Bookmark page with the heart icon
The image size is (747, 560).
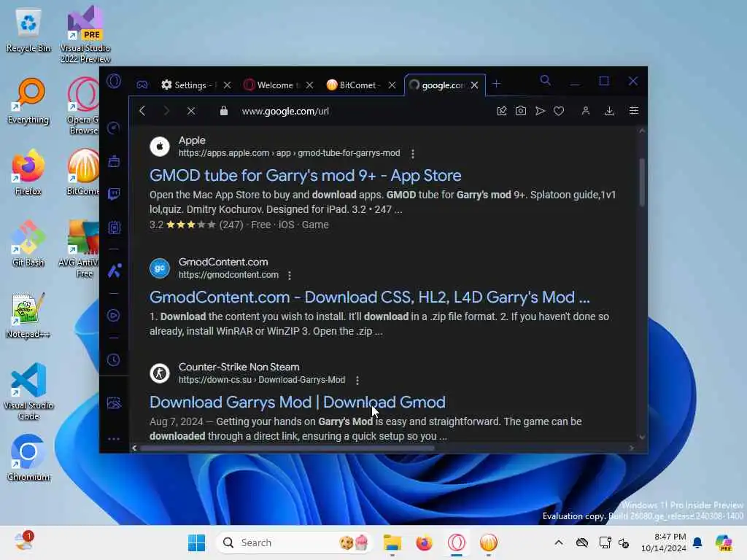click(559, 111)
